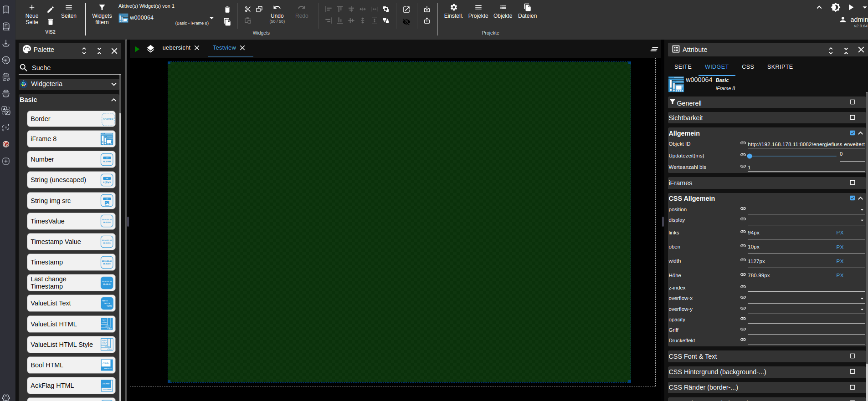Uncheck the CSS Allgemein checkbox
Image resolution: width=868 pixels, height=401 pixels.
pos(853,198)
